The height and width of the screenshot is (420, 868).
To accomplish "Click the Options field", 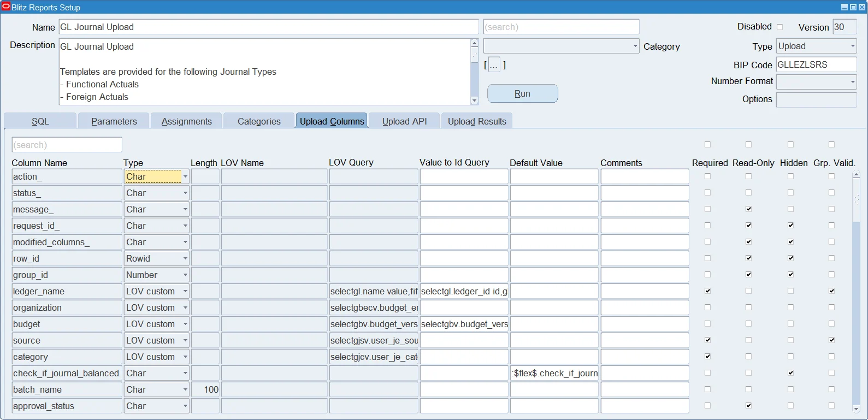I will pos(816,99).
